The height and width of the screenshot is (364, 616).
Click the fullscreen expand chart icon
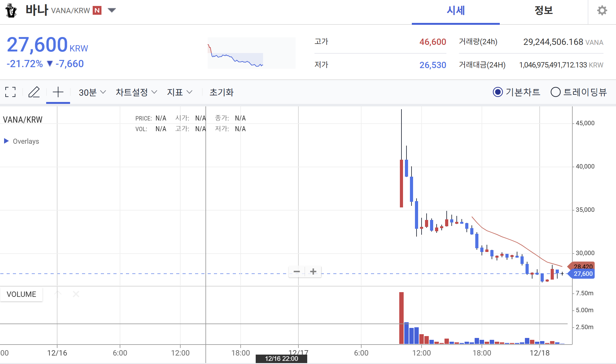[10, 92]
